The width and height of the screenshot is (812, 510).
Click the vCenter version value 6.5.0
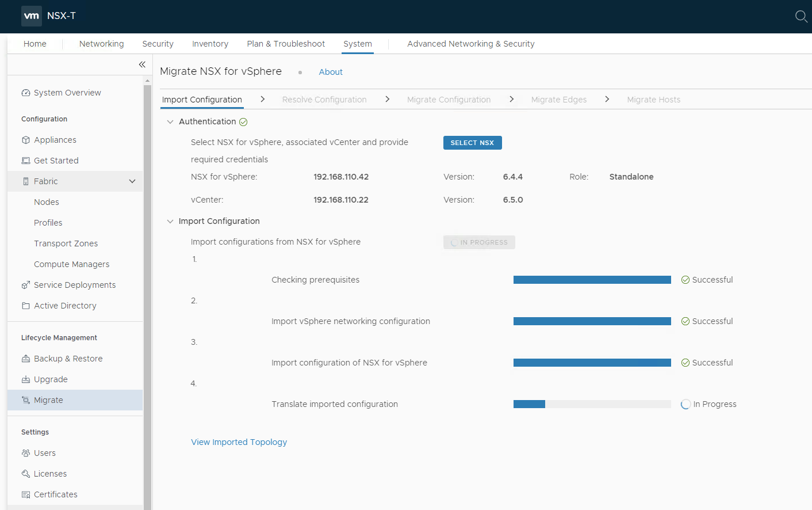tap(513, 200)
